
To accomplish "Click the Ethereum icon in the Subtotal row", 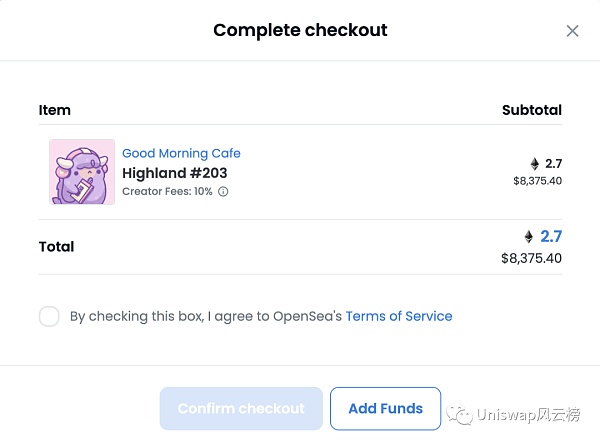I will 534,163.
